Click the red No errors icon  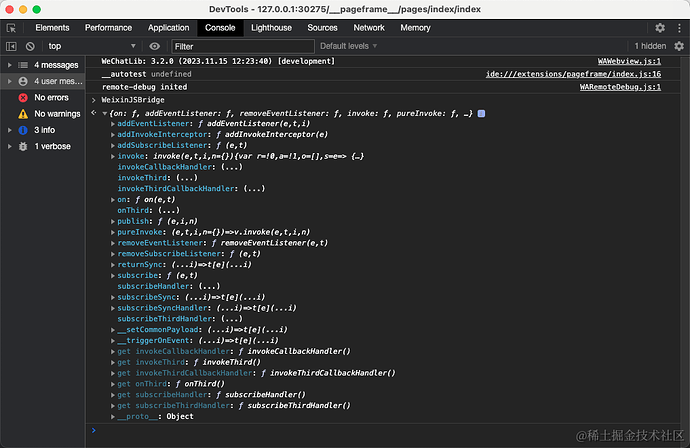coord(23,98)
